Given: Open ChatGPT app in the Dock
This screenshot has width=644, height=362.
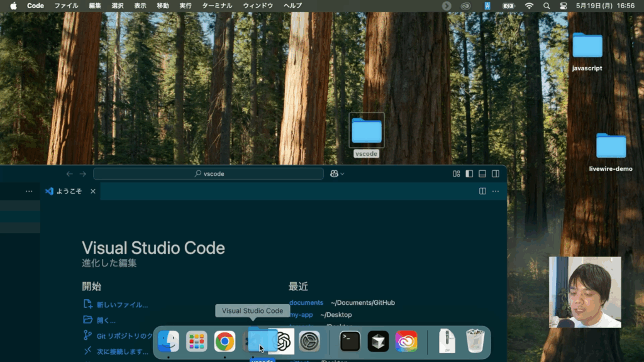Looking at the screenshot, I should click(282, 341).
